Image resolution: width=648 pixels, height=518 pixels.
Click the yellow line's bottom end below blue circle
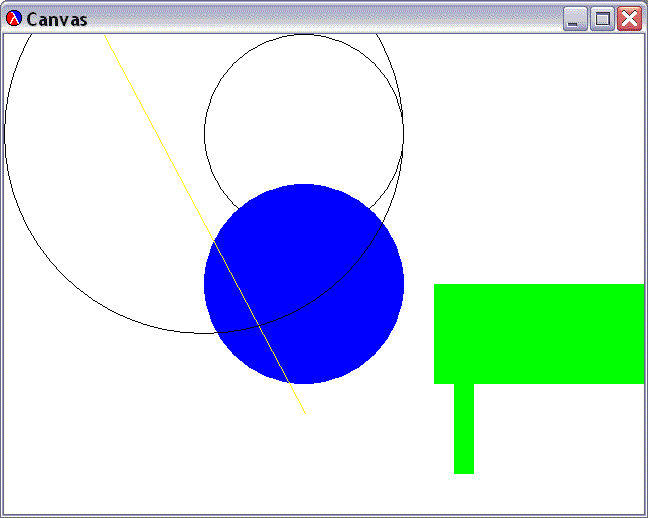coord(304,411)
